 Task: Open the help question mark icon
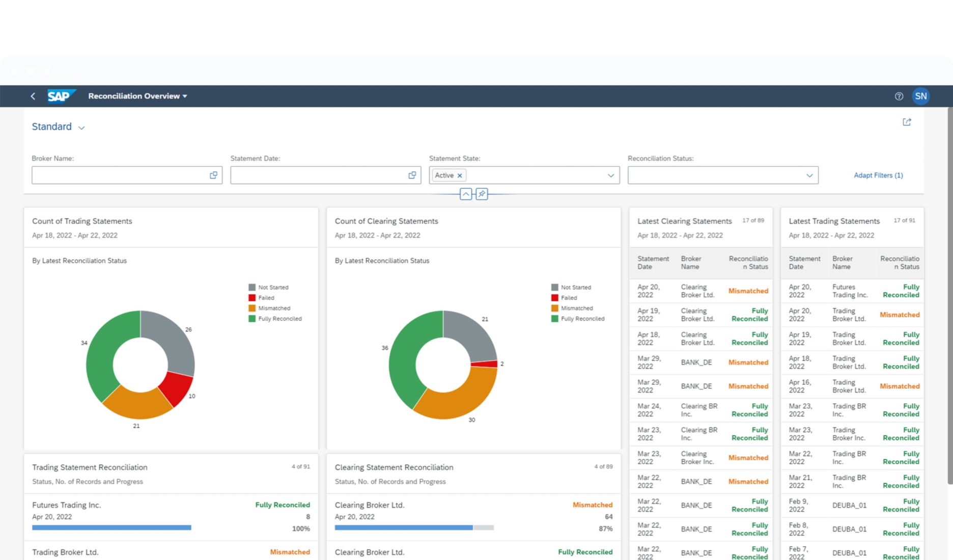pyautogui.click(x=899, y=96)
